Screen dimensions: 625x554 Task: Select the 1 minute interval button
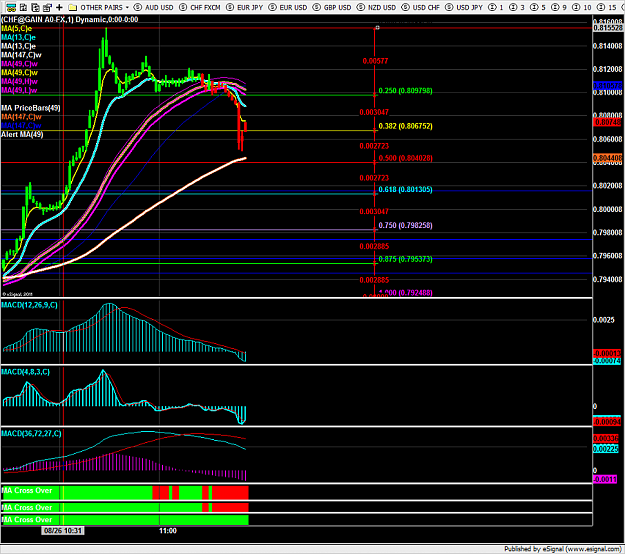(x=496, y=7)
